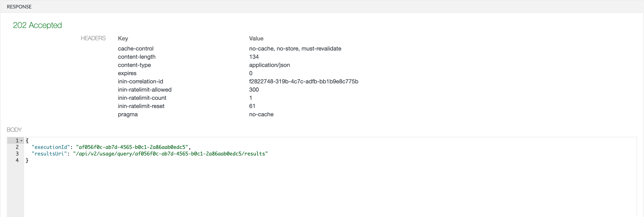Click the expires header row

[127, 73]
